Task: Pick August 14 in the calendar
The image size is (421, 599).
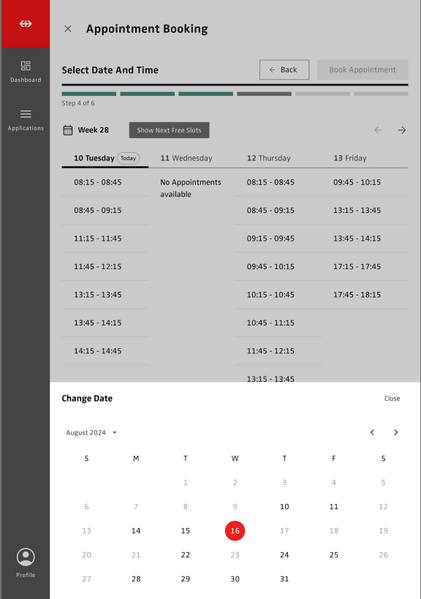Action: (x=136, y=531)
